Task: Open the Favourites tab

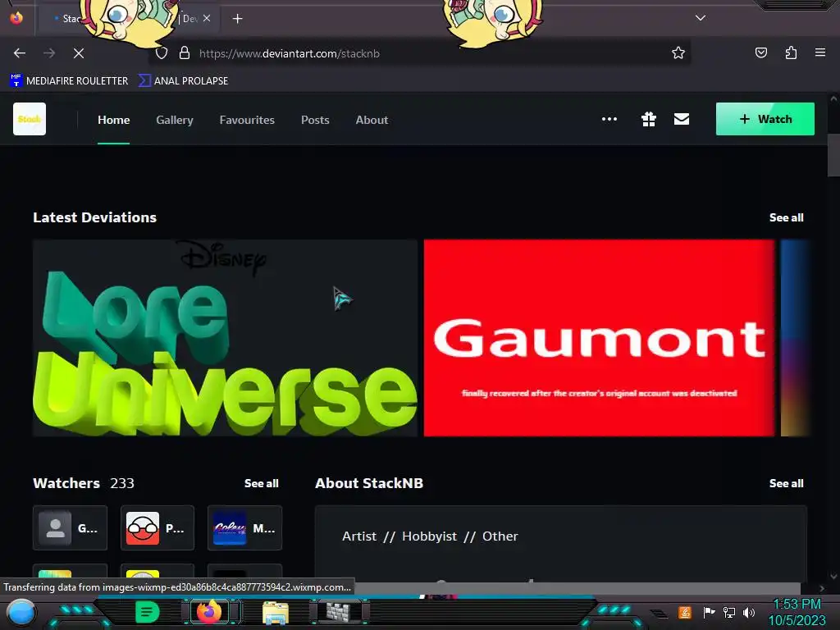Action: click(x=247, y=120)
